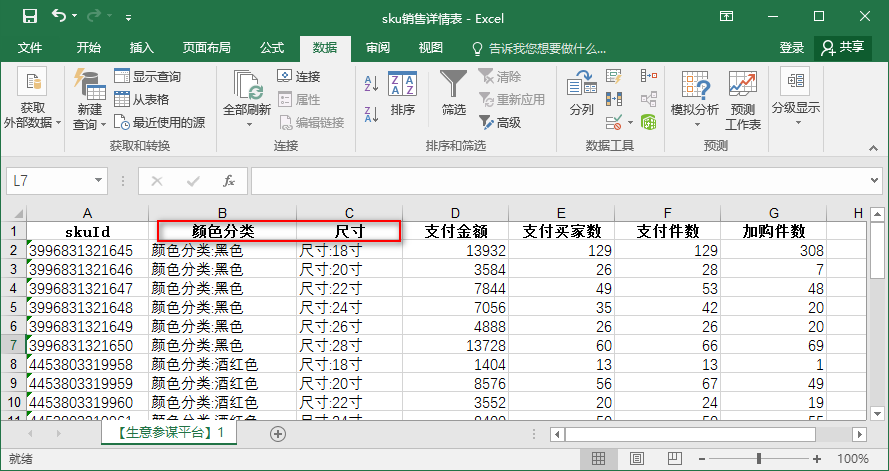Expand the formula bar
The width and height of the screenshot is (889, 471).
click(x=876, y=180)
